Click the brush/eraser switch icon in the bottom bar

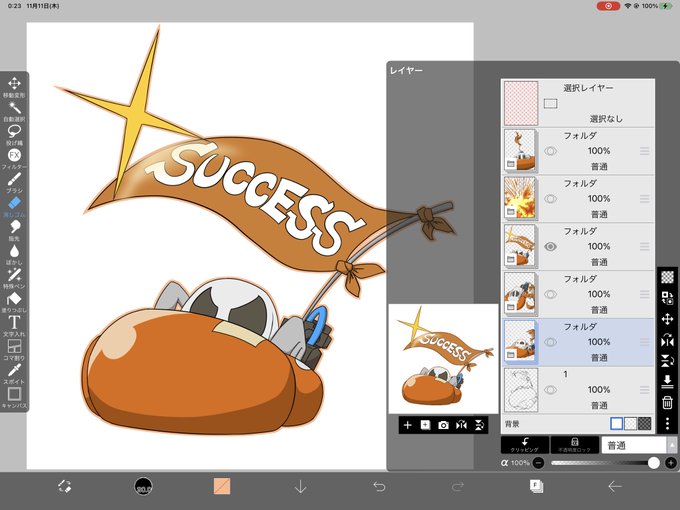(65, 486)
